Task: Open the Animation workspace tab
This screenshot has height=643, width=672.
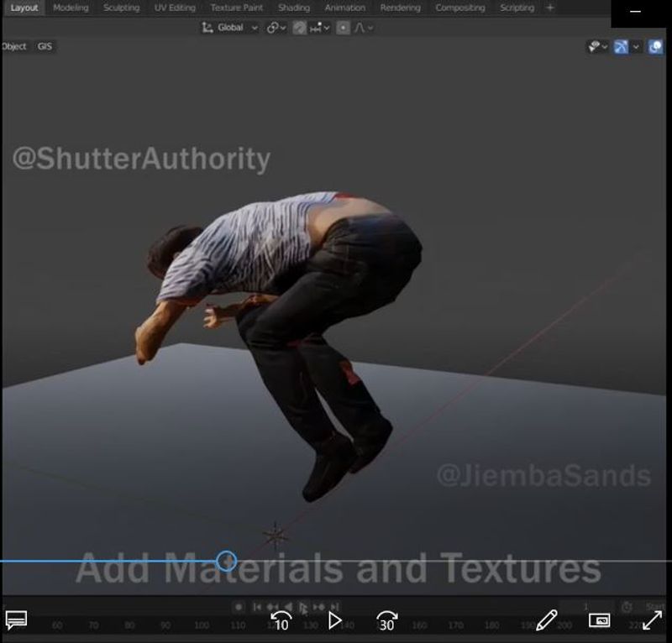Action: tap(345, 8)
